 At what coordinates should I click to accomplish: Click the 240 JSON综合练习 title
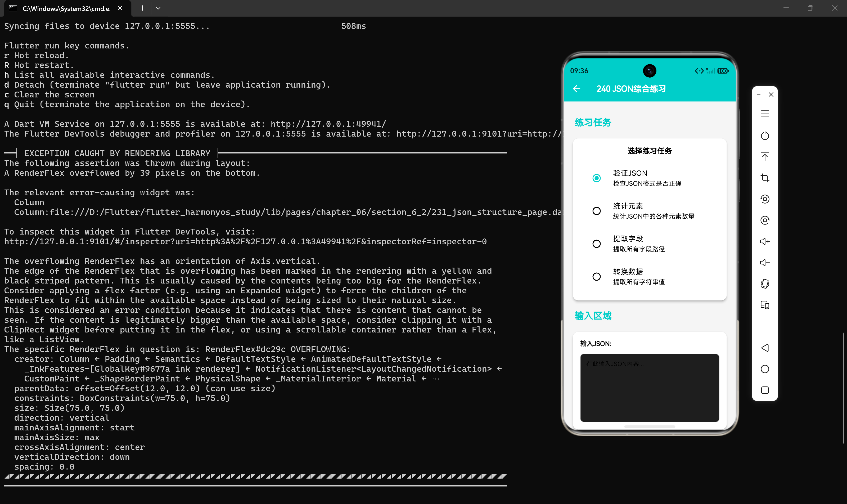coord(631,89)
